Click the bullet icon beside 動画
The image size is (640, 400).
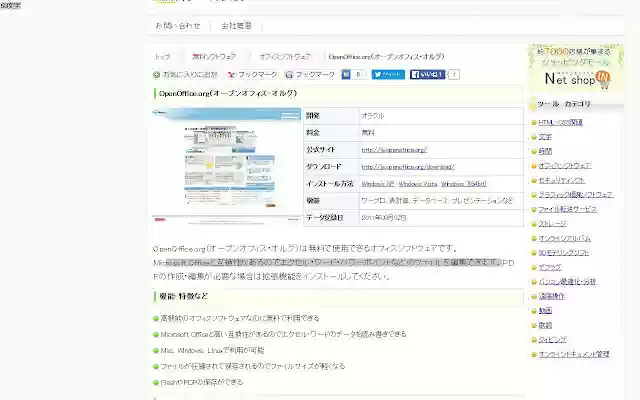[x=534, y=311]
